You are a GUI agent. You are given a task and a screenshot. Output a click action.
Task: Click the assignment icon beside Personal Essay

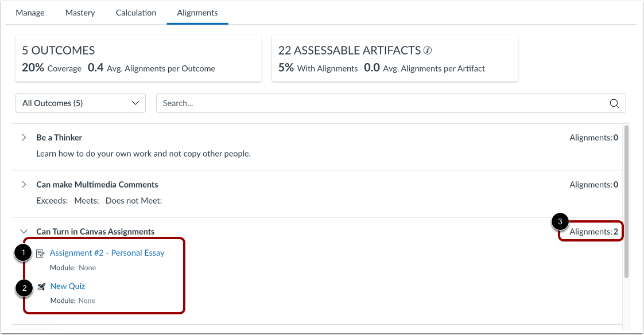pos(40,254)
